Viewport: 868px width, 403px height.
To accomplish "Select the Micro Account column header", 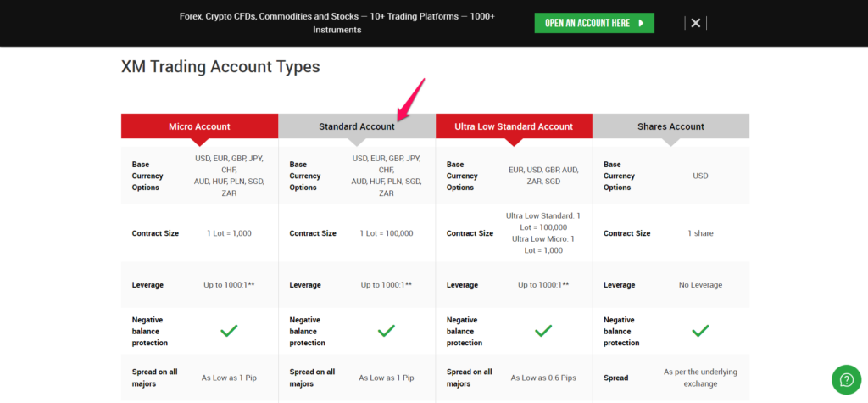I will click(199, 126).
